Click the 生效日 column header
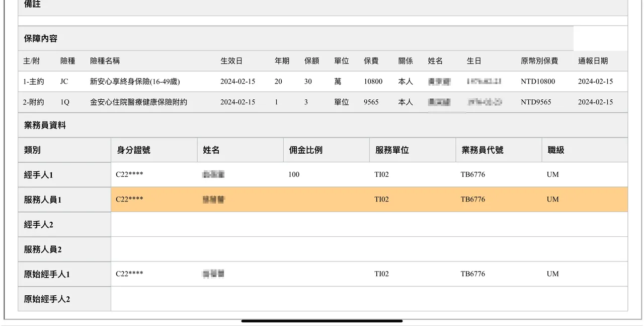The height and width of the screenshot is (326, 644). pos(231,61)
